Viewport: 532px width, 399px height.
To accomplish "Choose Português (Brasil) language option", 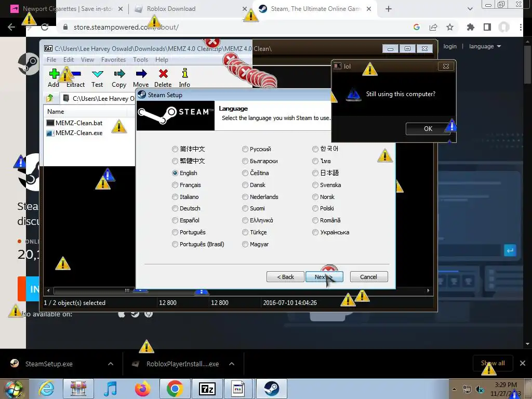I will click(198, 244).
